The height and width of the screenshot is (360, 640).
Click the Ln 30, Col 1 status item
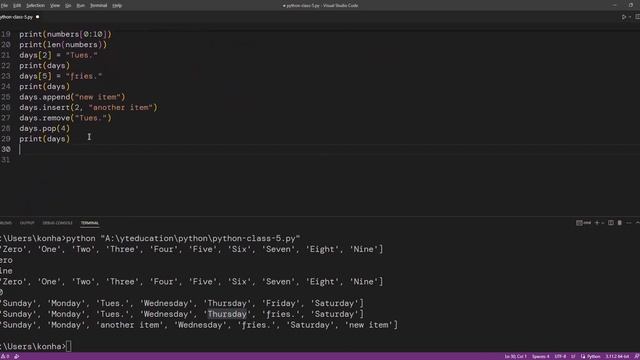516,356
